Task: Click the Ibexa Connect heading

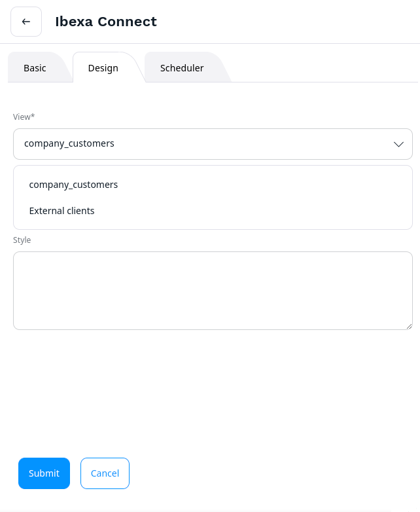Action: coord(106,22)
